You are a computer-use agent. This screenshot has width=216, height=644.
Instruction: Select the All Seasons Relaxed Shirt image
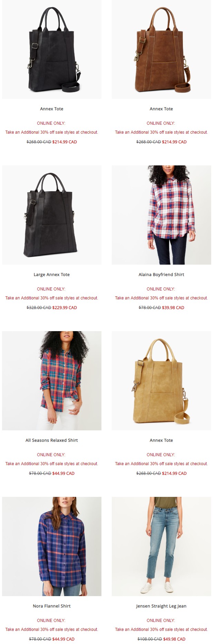52,381
